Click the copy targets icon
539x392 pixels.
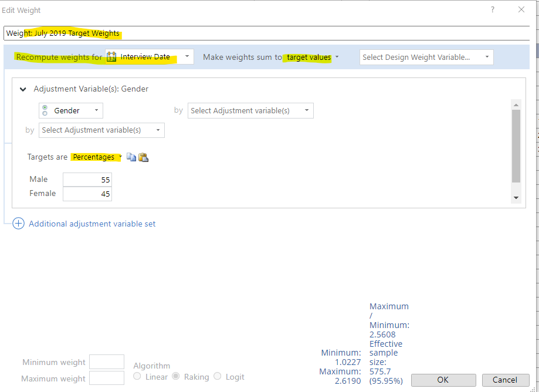131,157
